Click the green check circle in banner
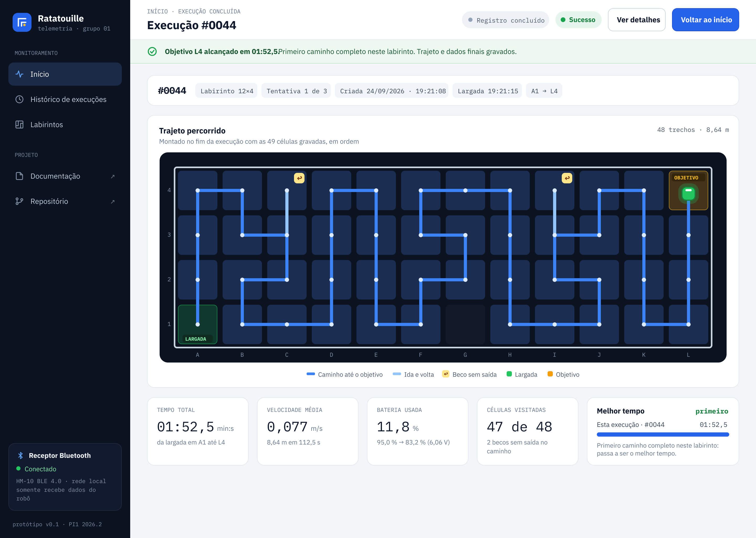The image size is (756, 538). pos(152,52)
